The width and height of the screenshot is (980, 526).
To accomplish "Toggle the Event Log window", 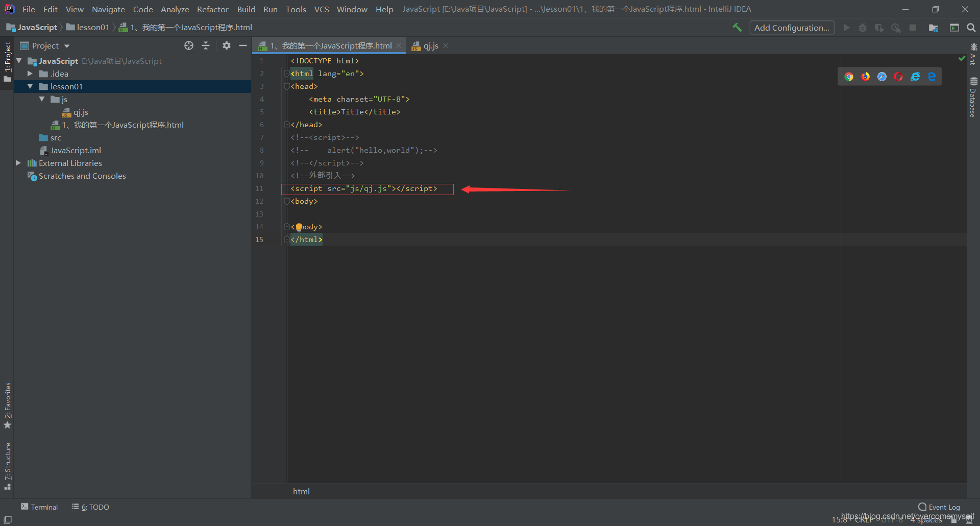I will [x=939, y=507].
